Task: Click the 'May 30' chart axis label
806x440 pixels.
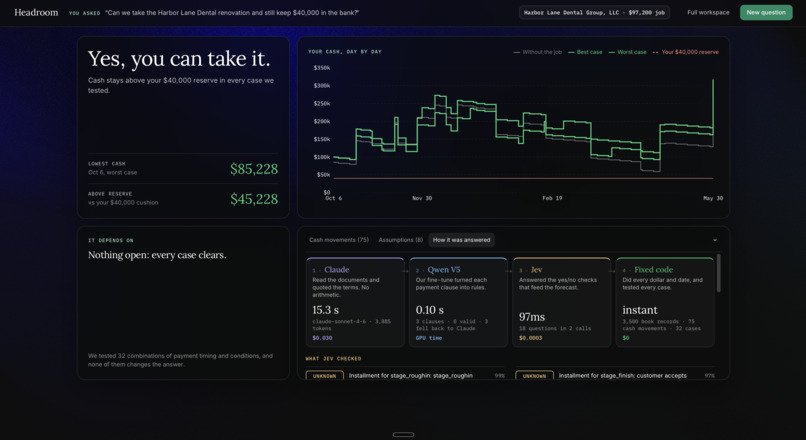Action: pyautogui.click(x=713, y=198)
